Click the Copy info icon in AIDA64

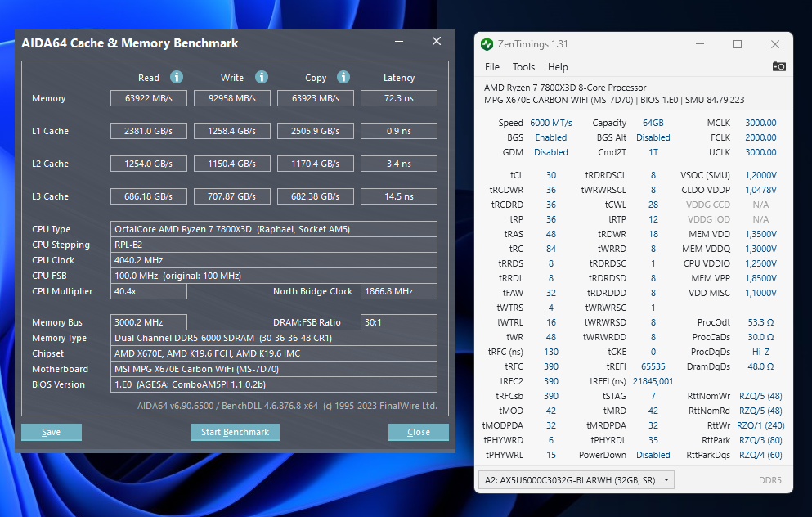[343, 77]
